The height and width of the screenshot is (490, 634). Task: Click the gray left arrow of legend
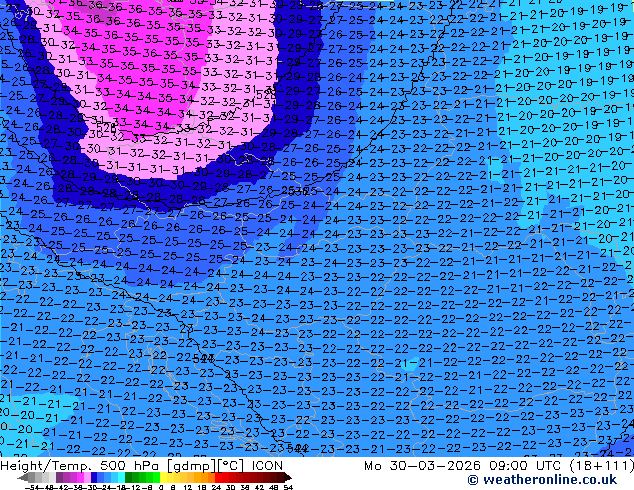coord(23,477)
